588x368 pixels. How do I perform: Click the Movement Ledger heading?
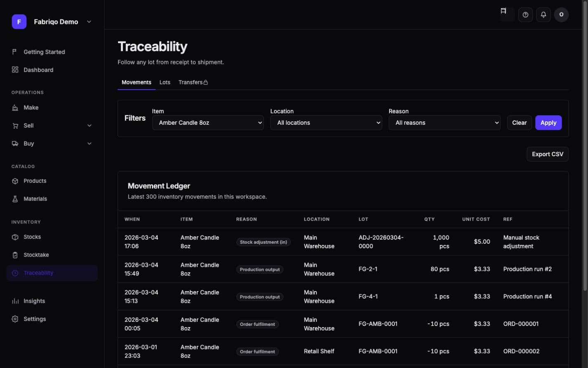pos(159,186)
